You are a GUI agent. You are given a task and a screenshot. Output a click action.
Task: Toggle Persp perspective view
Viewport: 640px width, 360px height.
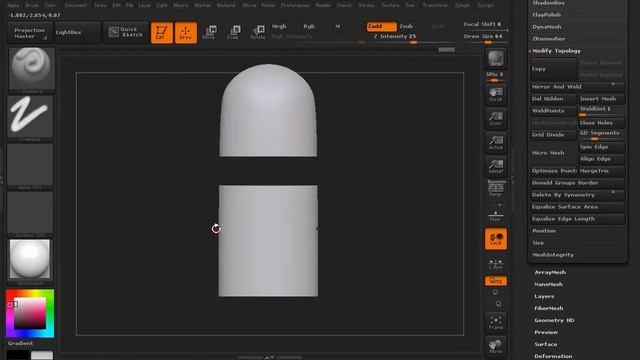(x=496, y=189)
